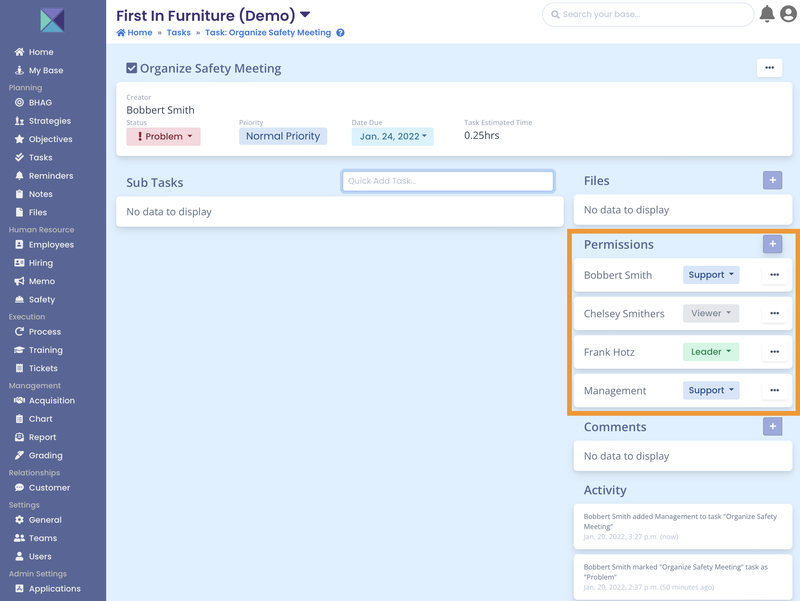Open the user account avatar menu
This screenshot has width=800, height=601.
point(788,14)
